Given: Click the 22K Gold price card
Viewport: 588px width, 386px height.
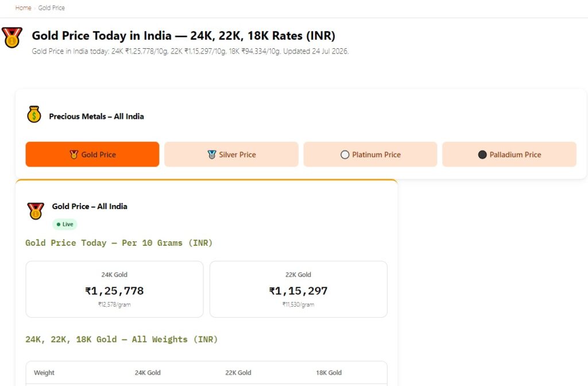Looking at the screenshot, I should [x=299, y=289].
